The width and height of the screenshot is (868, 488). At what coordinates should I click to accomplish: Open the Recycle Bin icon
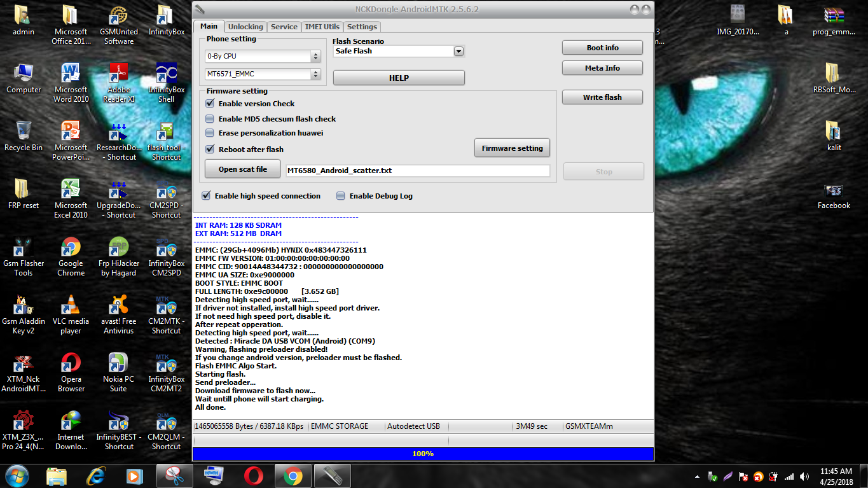24,136
